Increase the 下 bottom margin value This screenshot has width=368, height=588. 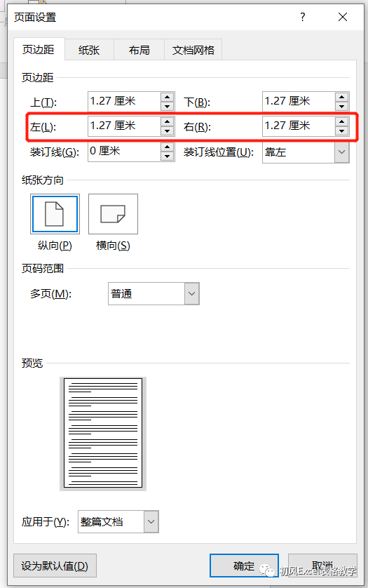342,97
